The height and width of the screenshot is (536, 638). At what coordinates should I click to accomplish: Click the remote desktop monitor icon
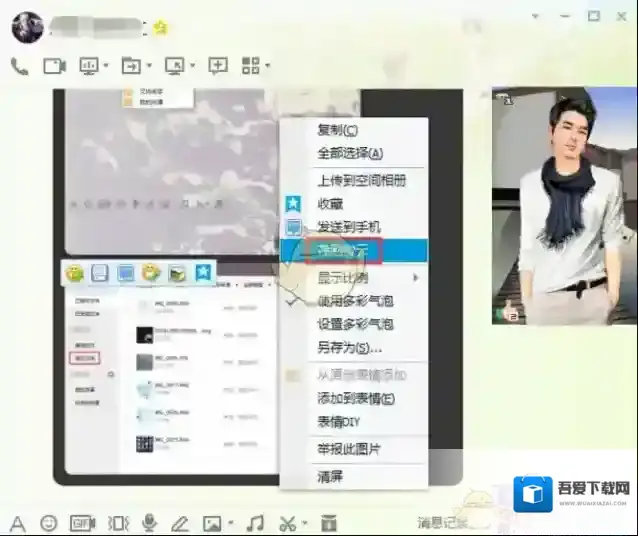coord(175,66)
